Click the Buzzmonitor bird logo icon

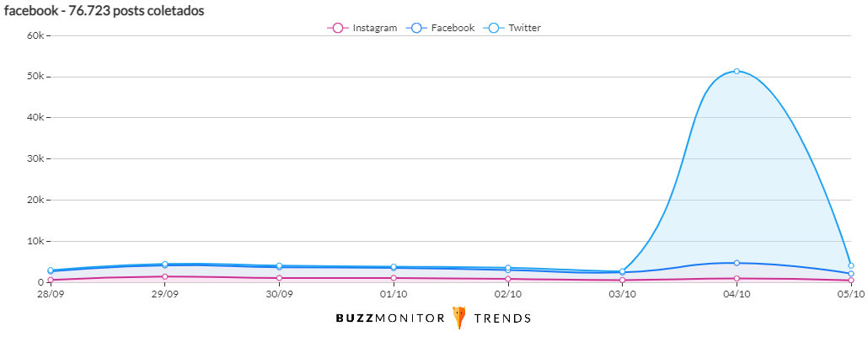459,318
